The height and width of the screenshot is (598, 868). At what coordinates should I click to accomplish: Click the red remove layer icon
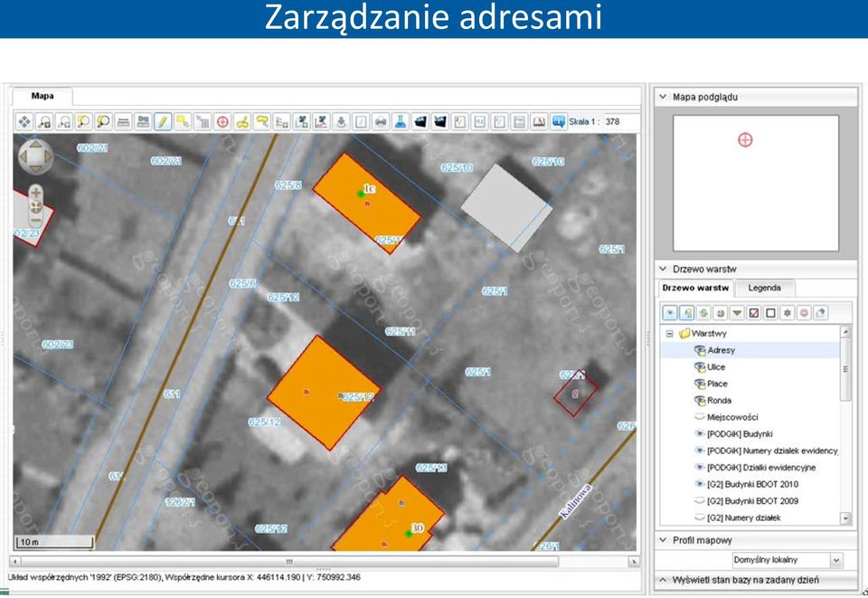(804, 313)
